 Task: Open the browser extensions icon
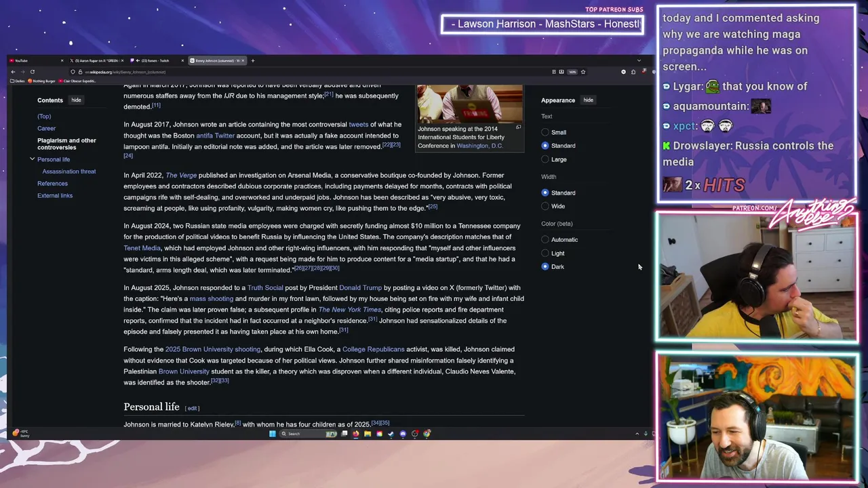[x=633, y=72]
